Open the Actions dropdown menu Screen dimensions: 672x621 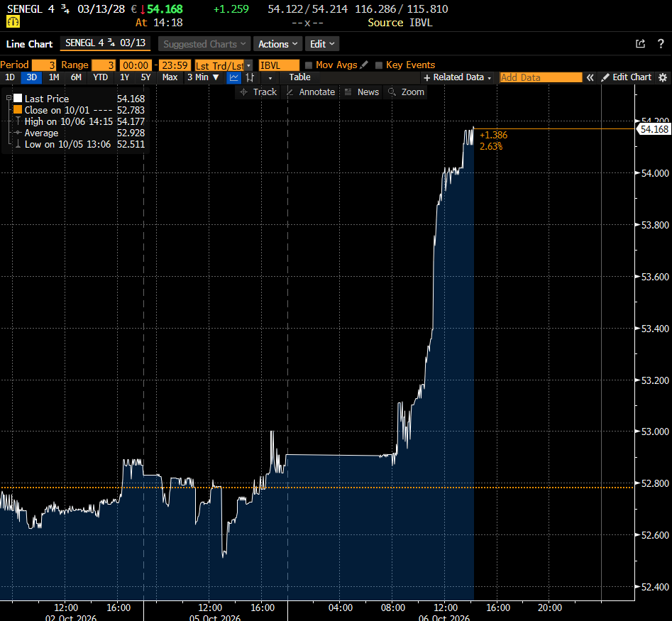[x=277, y=44]
